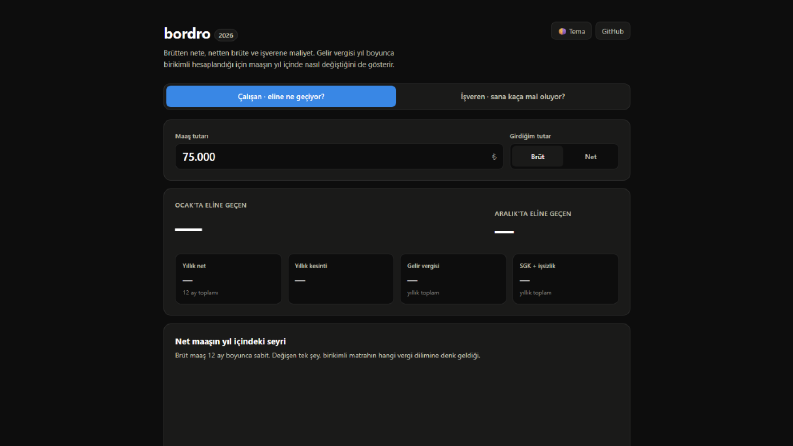This screenshot has width=793, height=446.
Task: Open the Toma link in header
Action: (571, 31)
